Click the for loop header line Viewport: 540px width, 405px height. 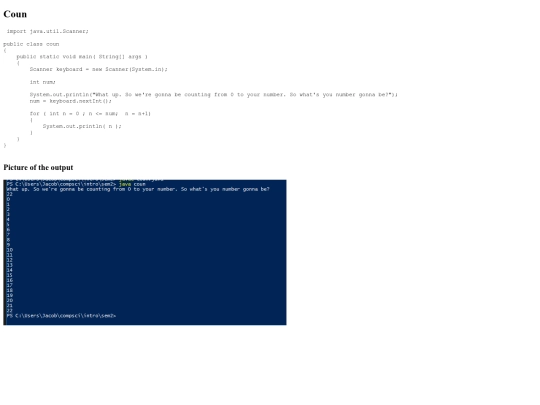(90, 113)
